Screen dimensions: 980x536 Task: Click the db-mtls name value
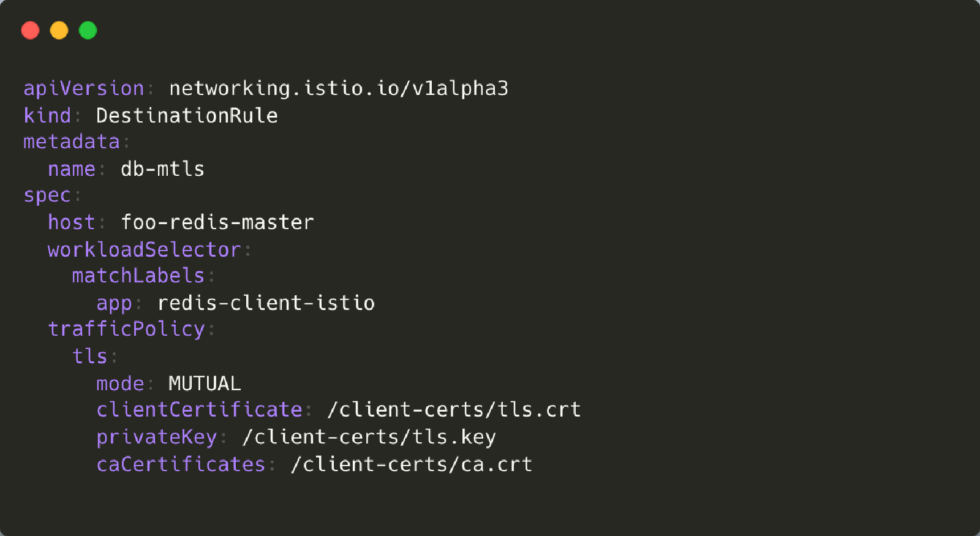point(162,168)
